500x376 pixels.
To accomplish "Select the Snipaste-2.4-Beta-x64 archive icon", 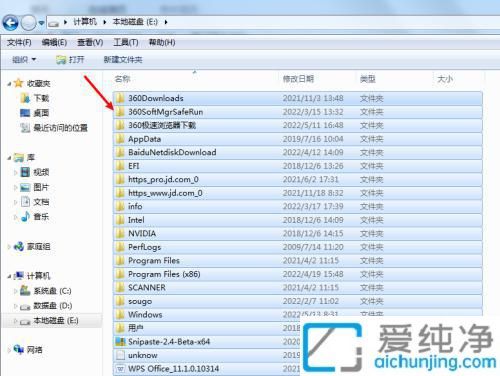I will [x=120, y=342].
